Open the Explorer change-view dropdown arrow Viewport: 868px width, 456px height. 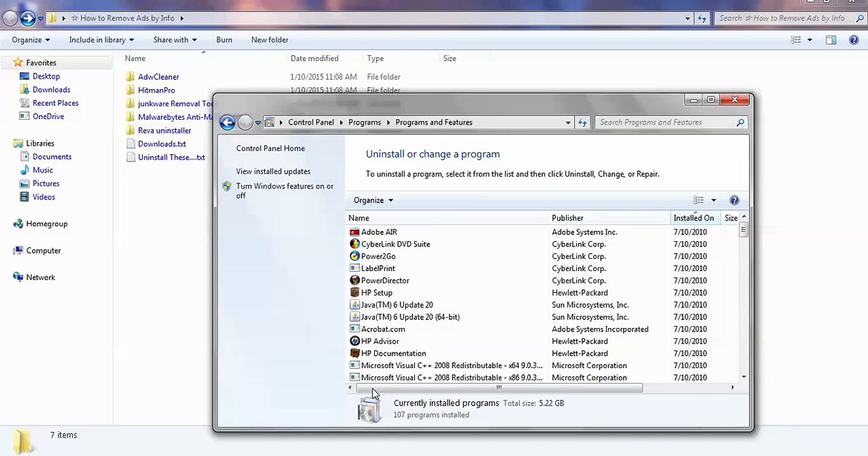(x=810, y=40)
